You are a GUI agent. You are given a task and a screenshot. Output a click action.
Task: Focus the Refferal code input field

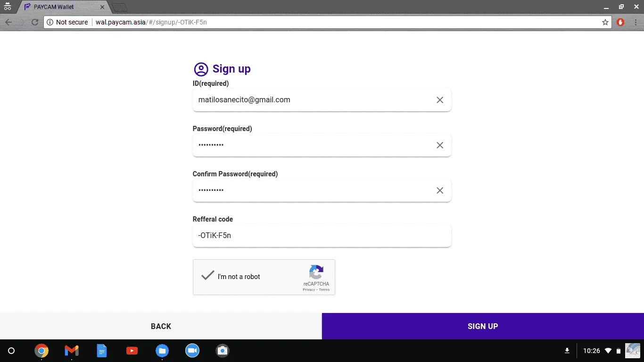pos(322,236)
